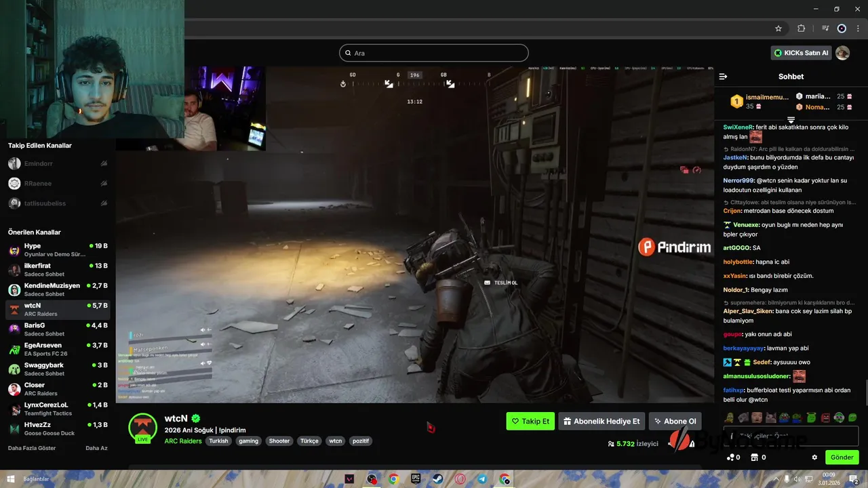Click offline icon next to Emindorr

[x=104, y=163]
